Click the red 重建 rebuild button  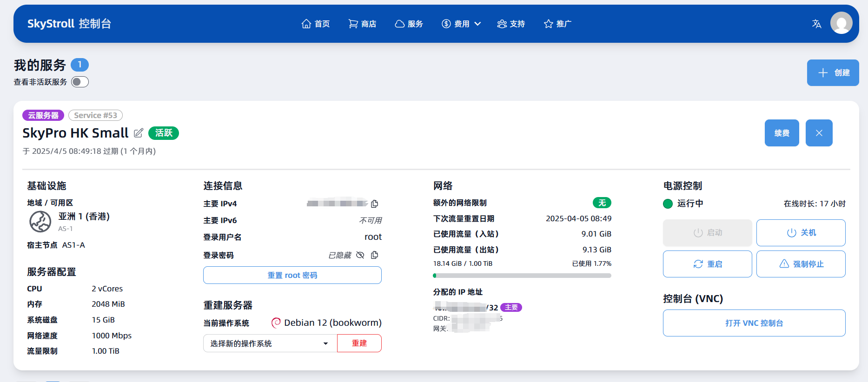click(x=359, y=343)
